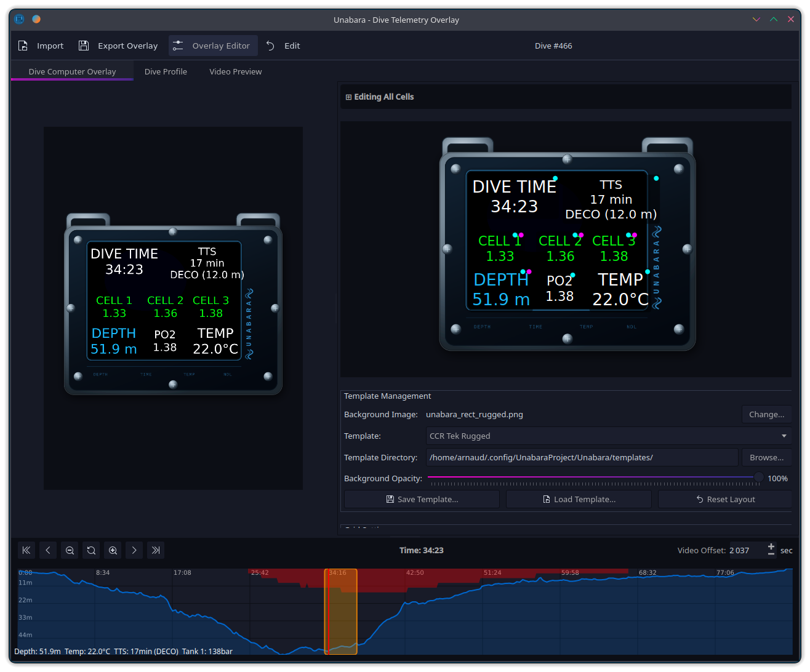This screenshot has width=810, height=672.
Task: Click Export Overlay in the toolbar
Action: 118,46
